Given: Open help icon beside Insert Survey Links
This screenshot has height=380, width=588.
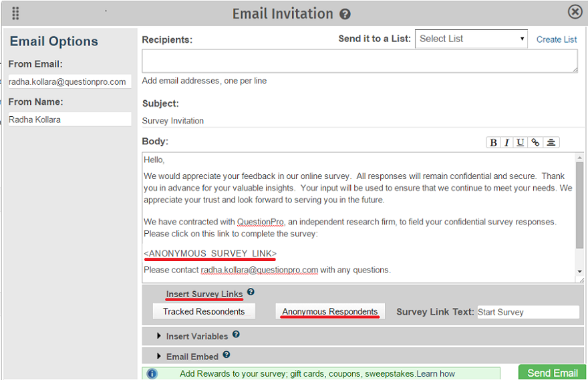Looking at the screenshot, I should 251,292.
